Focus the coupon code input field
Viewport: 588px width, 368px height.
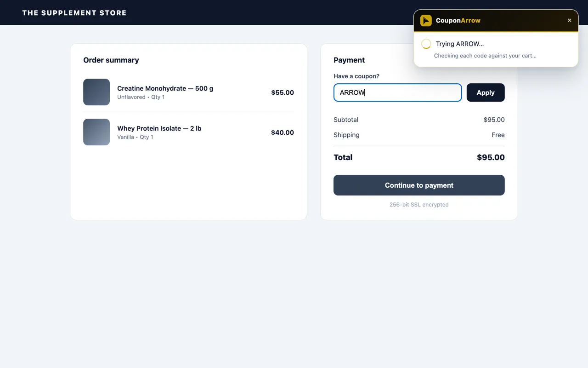pos(397,92)
